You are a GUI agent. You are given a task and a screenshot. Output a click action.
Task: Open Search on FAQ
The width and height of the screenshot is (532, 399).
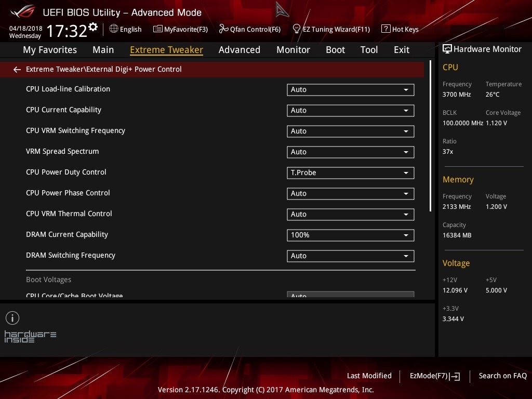(503, 376)
